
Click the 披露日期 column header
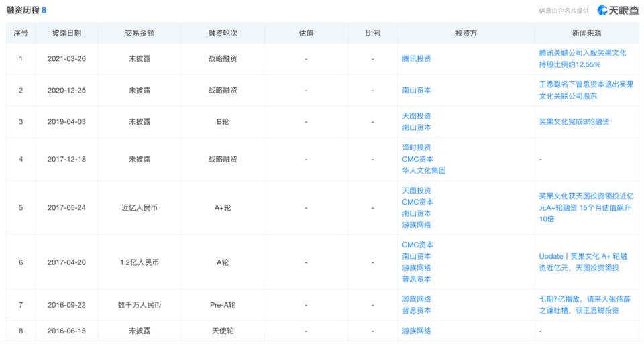66,34
